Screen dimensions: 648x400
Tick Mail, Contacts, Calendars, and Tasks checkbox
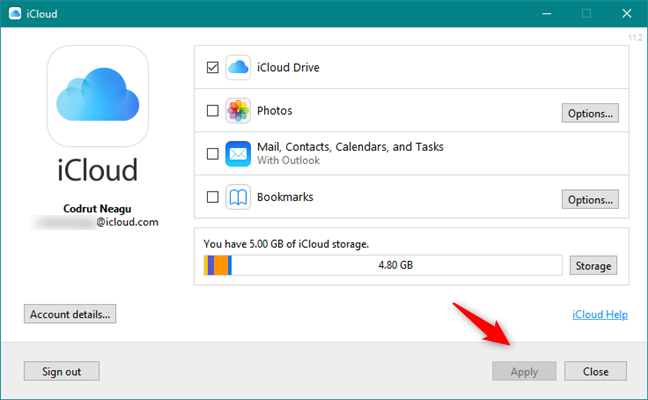click(x=212, y=154)
